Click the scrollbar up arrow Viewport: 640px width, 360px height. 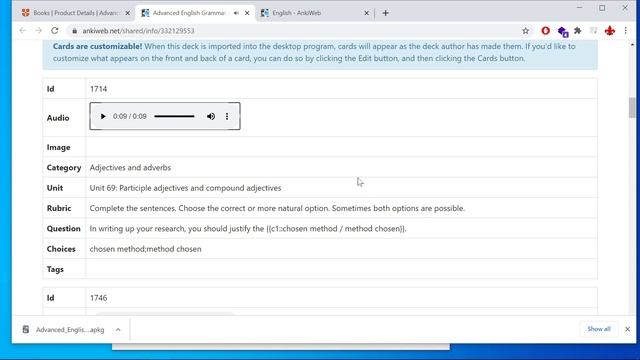(632, 44)
